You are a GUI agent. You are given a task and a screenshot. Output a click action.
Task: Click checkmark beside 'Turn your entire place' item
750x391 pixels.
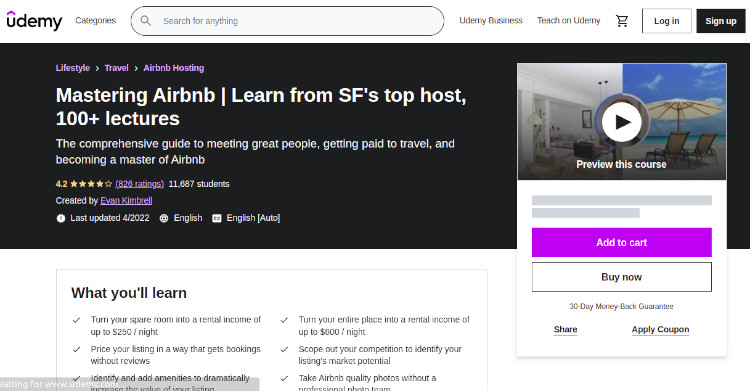(x=284, y=320)
